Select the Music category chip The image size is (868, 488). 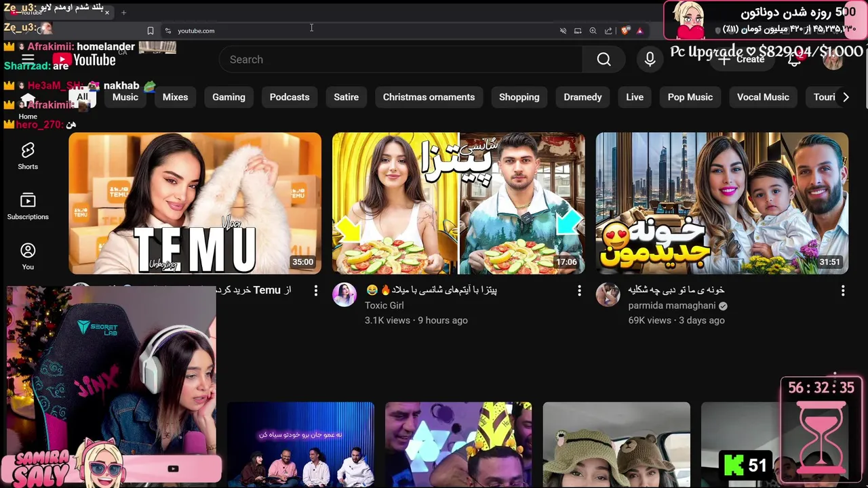(x=125, y=97)
